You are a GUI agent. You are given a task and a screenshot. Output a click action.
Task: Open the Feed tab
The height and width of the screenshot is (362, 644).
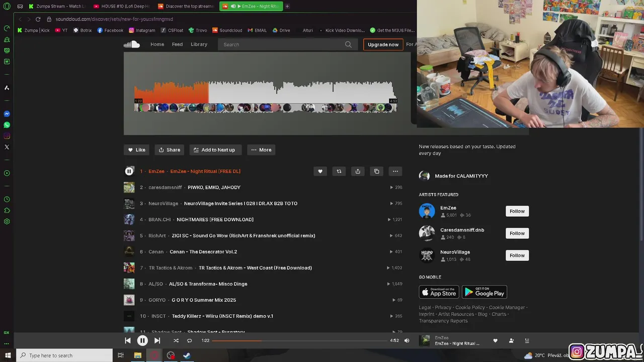click(x=177, y=44)
